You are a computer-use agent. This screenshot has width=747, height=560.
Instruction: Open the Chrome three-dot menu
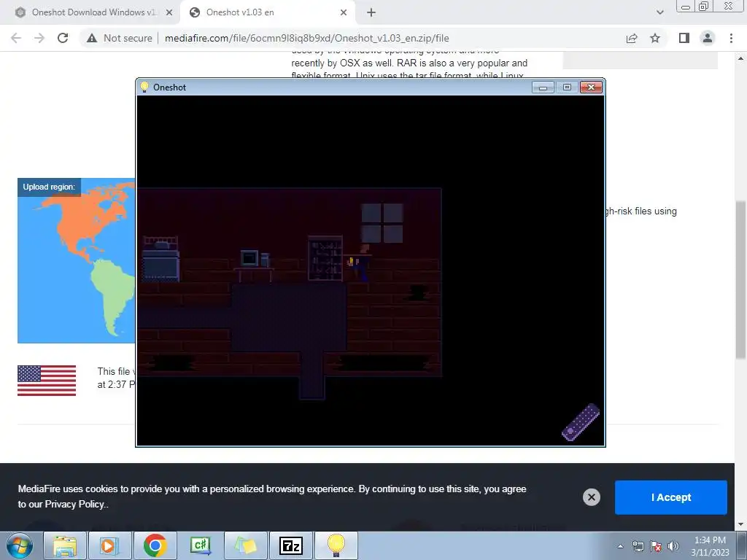coord(731,38)
